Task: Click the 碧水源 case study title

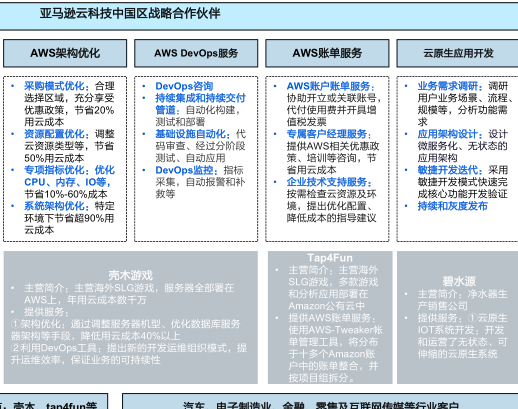Action: tap(459, 281)
